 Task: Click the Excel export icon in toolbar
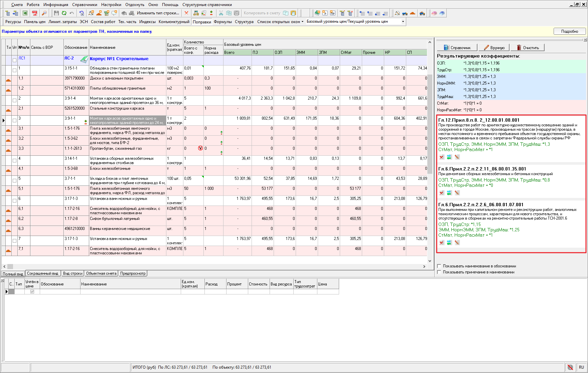(25, 13)
